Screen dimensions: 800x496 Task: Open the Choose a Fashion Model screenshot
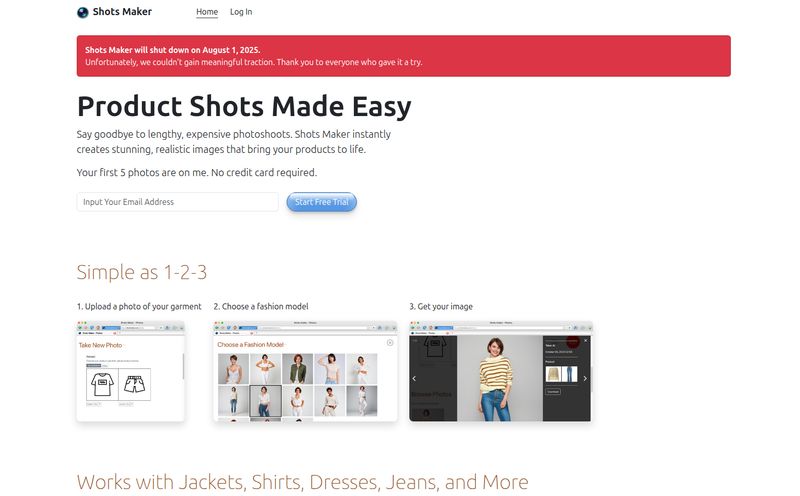[x=305, y=371]
